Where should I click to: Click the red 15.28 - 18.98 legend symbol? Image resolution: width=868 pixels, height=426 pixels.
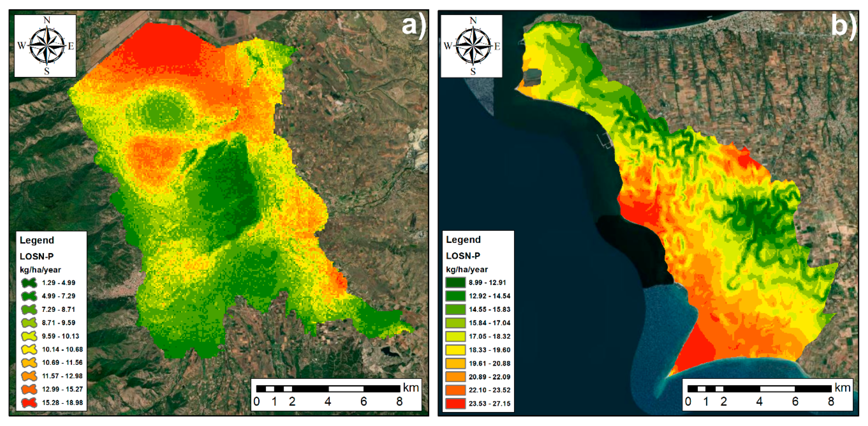point(29,402)
